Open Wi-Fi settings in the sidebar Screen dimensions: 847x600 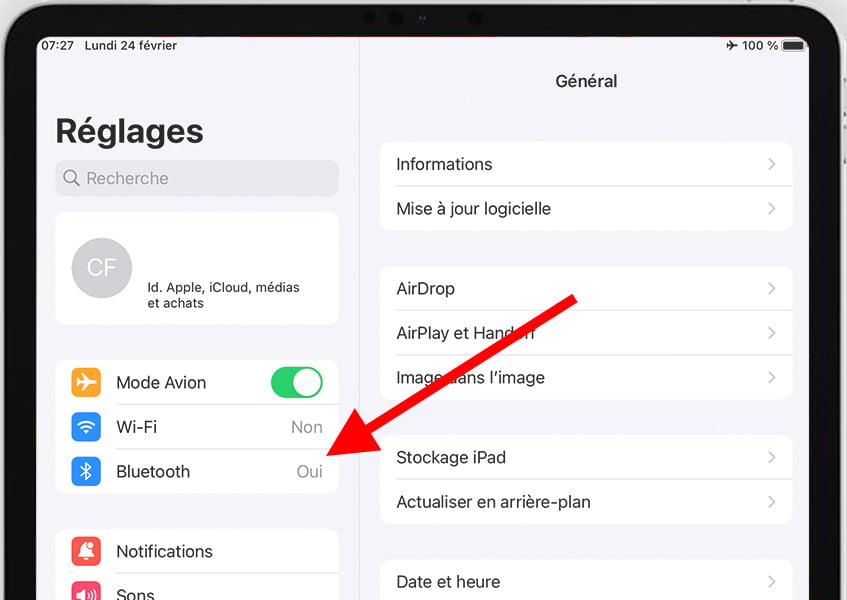(x=197, y=427)
